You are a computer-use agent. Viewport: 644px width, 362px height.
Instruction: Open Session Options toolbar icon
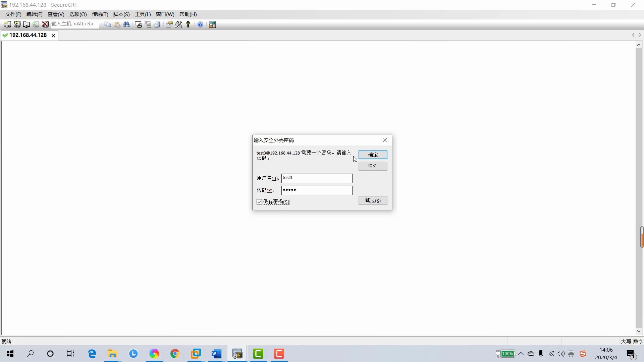point(169,24)
